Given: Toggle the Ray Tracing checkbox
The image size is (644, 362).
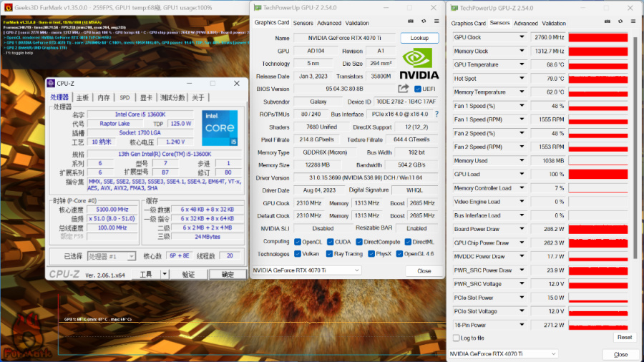Looking at the screenshot, I should click(329, 254).
